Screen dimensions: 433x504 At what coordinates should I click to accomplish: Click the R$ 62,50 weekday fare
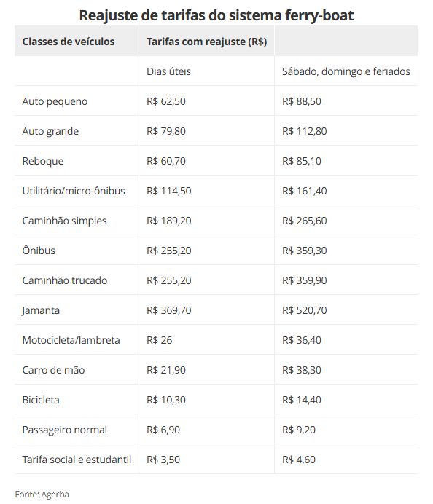pos(166,101)
